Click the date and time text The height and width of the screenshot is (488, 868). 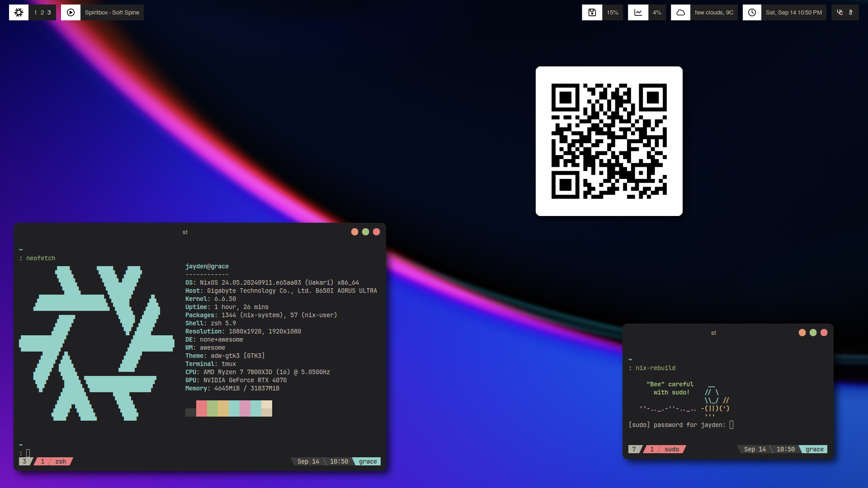(793, 13)
